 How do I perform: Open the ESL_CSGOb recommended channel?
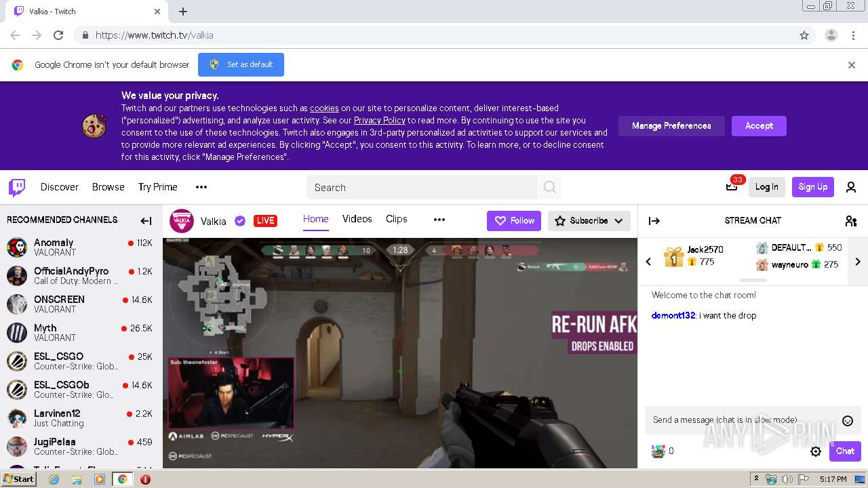tap(80, 390)
